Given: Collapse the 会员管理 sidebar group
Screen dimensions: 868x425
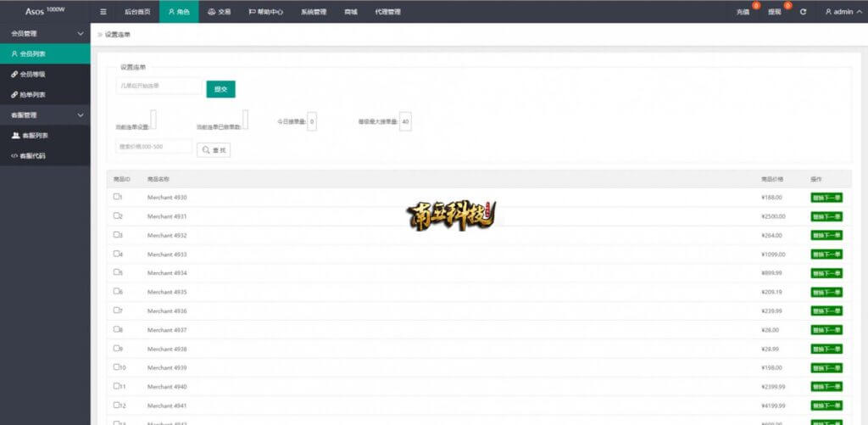Looking at the screenshot, I should tap(45, 33).
